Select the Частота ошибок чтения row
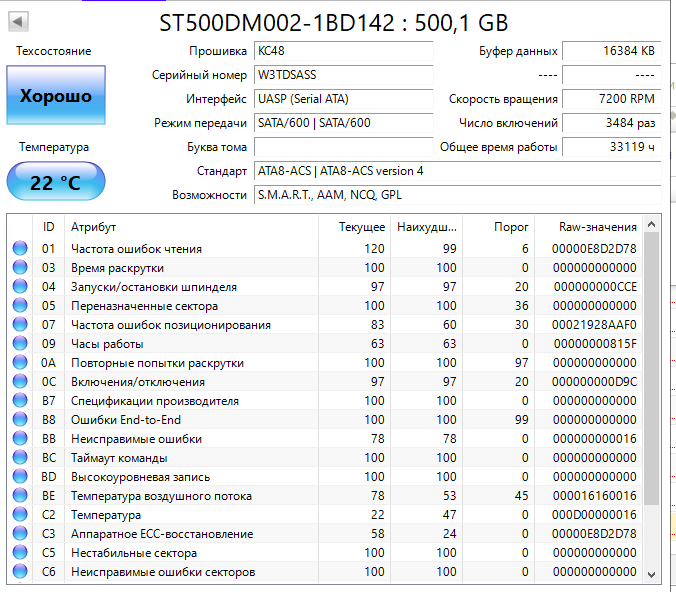Image resolution: width=676 pixels, height=592 pixels. [325, 248]
